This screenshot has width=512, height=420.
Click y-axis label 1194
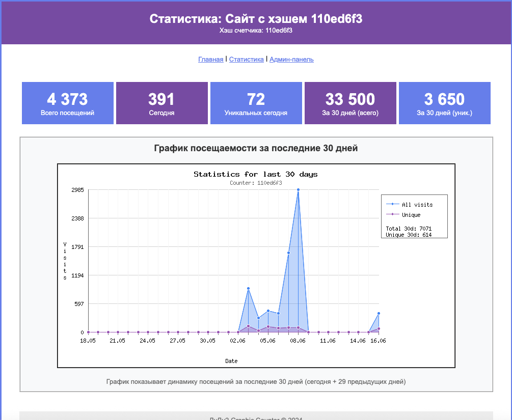click(78, 275)
